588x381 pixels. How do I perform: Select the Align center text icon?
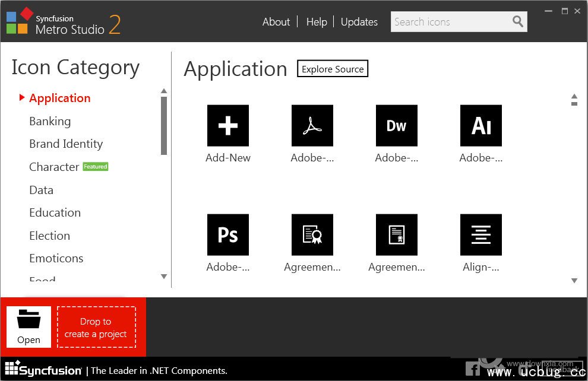[481, 235]
